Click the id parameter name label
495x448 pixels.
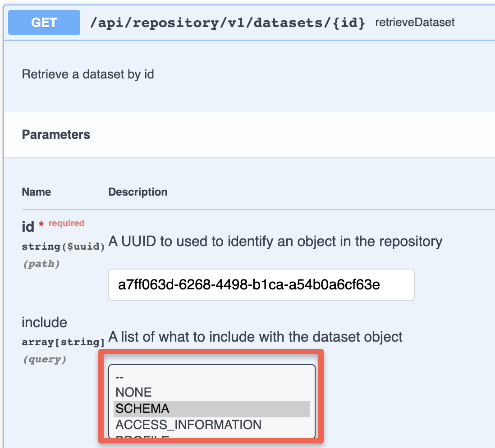[x=28, y=227]
